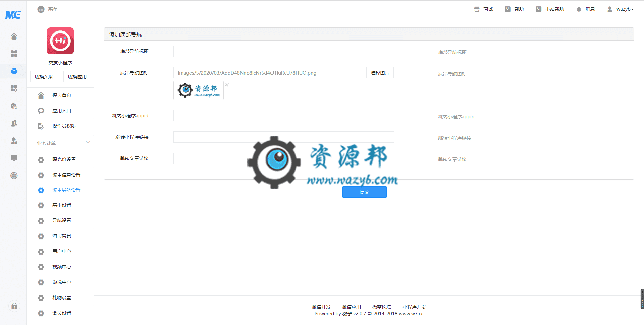
Task: Submit the form with 提交
Action: pos(365,192)
